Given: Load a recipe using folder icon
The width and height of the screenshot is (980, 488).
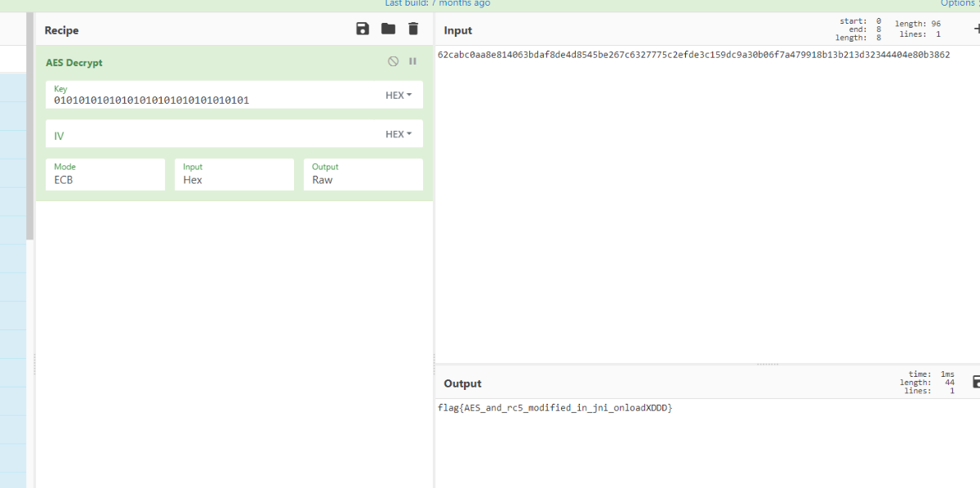Looking at the screenshot, I should [x=388, y=29].
